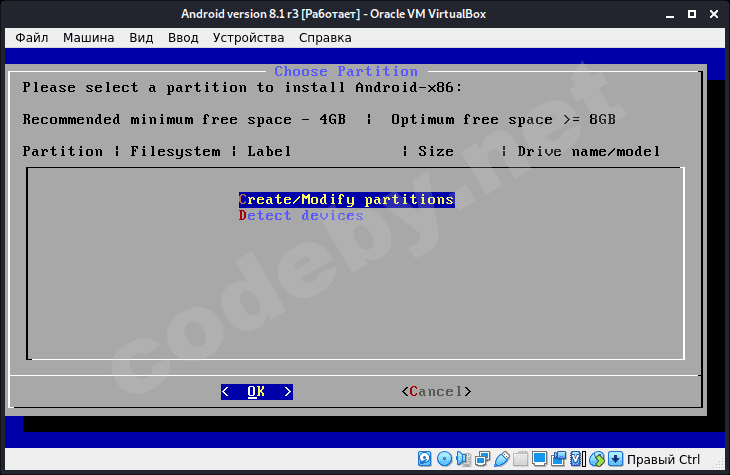This screenshot has height=475, width=730.
Task: Confirm with the OK button
Action: [x=257, y=392]
